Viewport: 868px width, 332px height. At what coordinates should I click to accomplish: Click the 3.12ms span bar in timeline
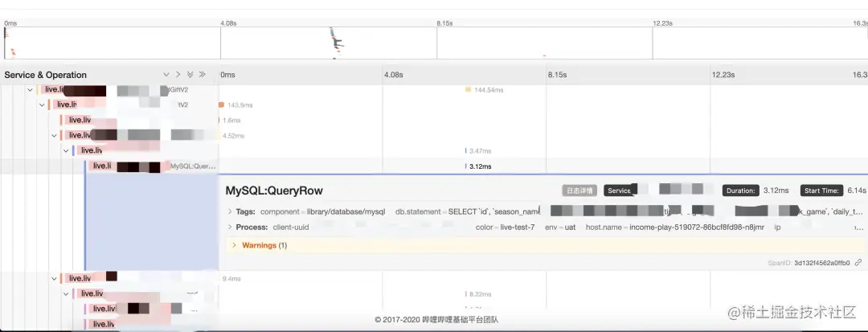click(x=465, y=166)
